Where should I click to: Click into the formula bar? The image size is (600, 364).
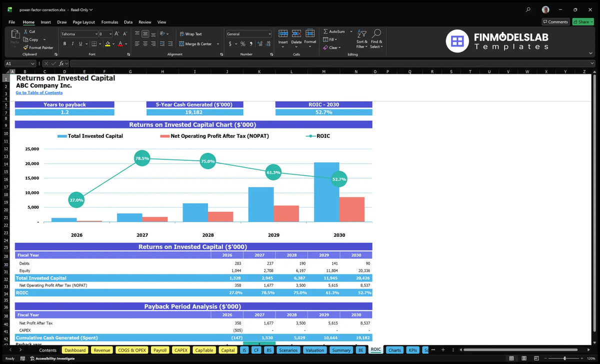click(x=332, y=63)
